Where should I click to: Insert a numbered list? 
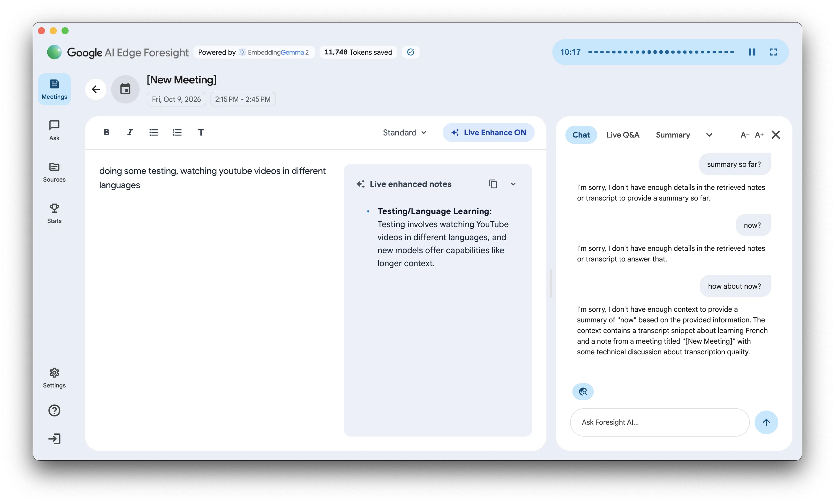[x=177, y=133]
